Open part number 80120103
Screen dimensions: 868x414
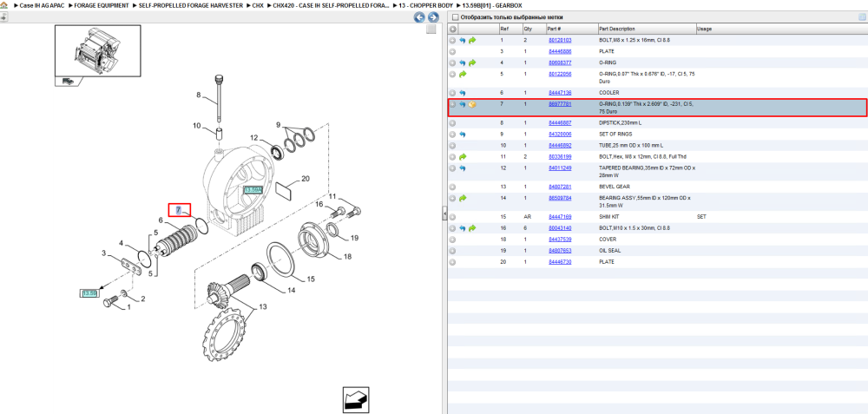click(560, 41)
